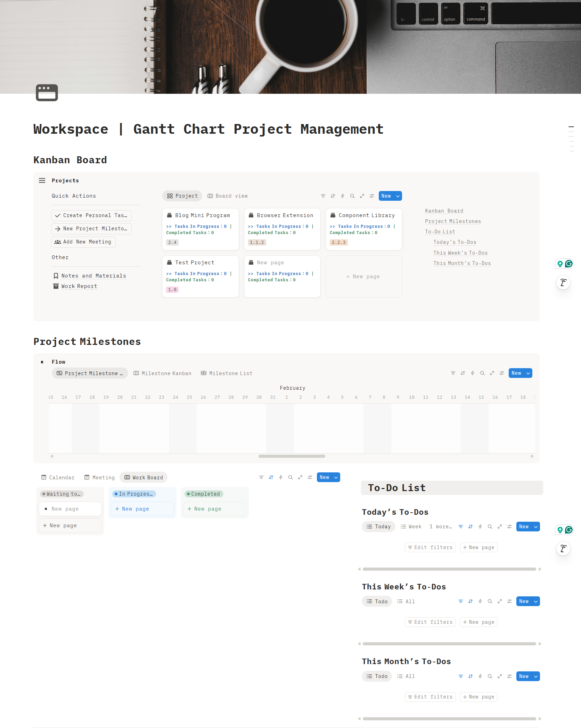
Task: Click the sort icon in the Project Milestones toolbar
Action: coord(463,373)
